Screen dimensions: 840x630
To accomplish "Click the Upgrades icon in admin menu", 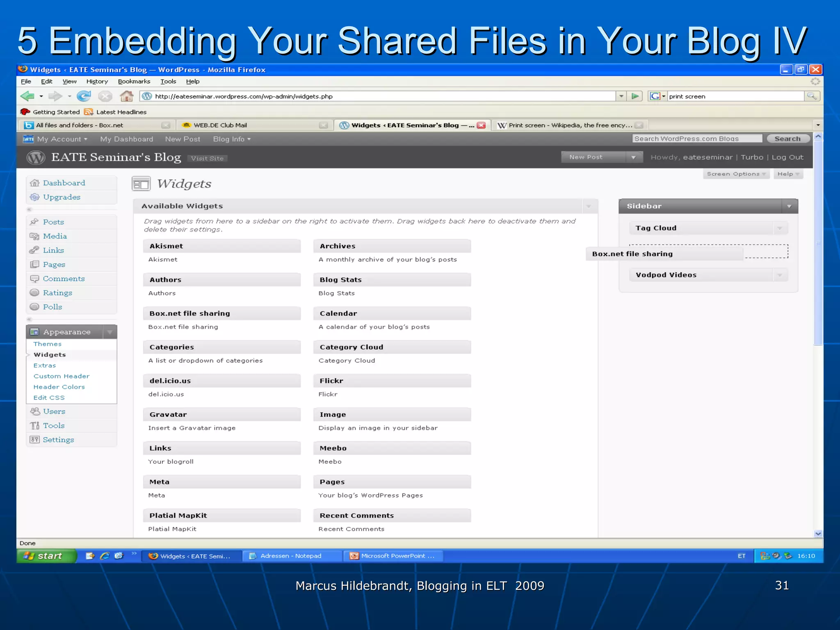I will (34, 197).
